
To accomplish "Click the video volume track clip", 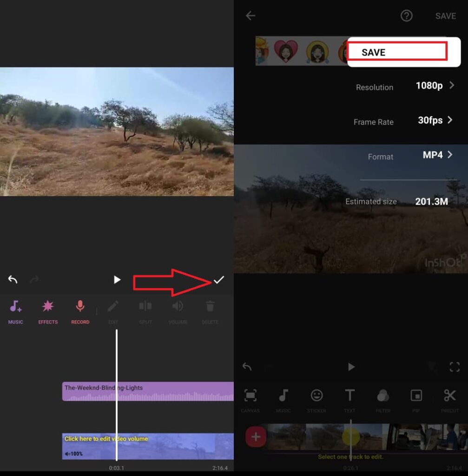I will coord(148,446).
